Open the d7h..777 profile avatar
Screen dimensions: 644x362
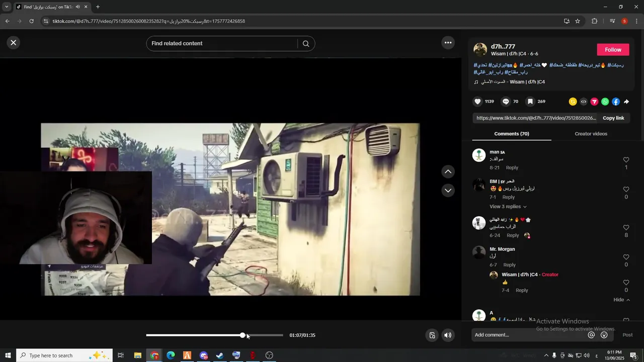click(480, 50)
